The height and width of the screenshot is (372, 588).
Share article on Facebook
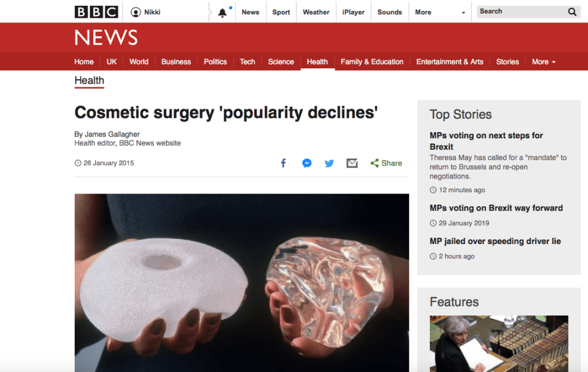pyautogui.click(x=283, y=163)
